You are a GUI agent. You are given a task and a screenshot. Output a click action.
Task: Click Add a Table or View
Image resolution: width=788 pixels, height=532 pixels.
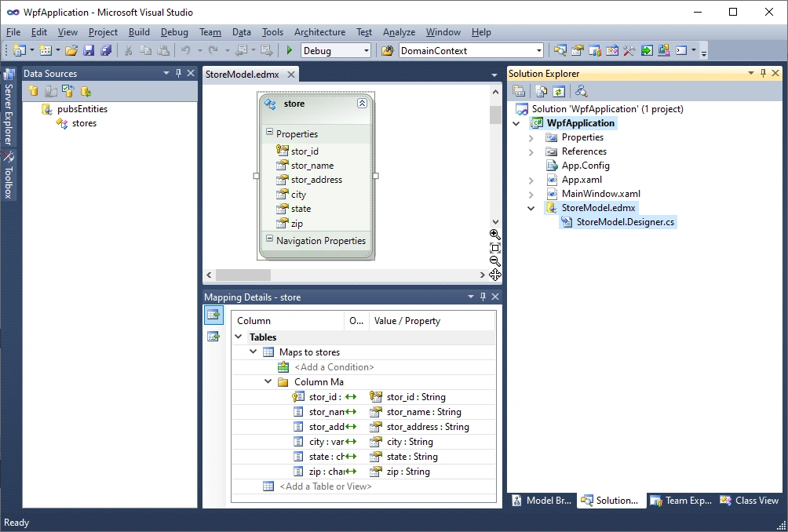coord(326,486)
